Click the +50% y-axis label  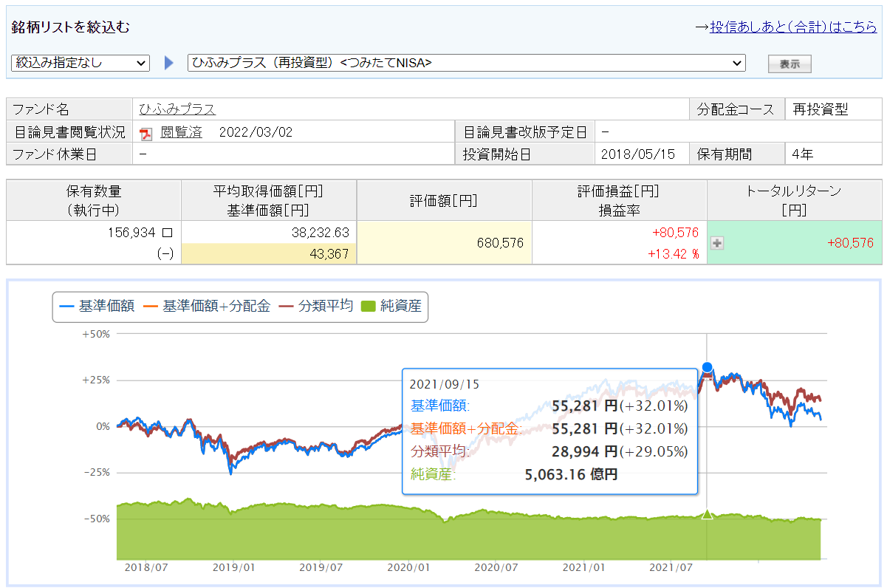pyautogui.click(x=97, y=334)
